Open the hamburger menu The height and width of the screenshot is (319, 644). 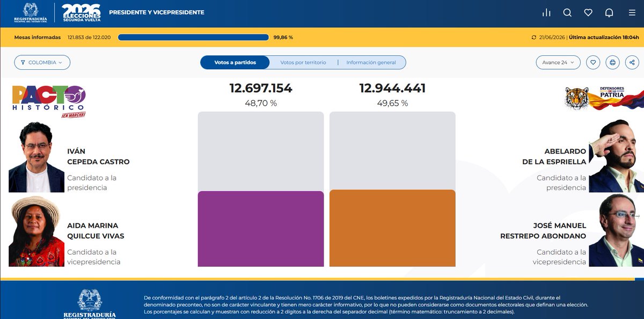pyautogui.click(x=632, y=12)
